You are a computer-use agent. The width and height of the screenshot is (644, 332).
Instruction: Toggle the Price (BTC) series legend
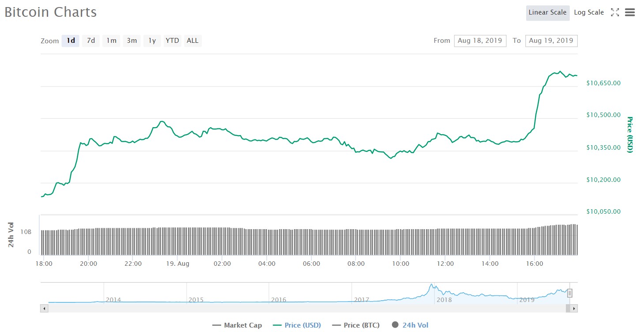coord(355,325)
